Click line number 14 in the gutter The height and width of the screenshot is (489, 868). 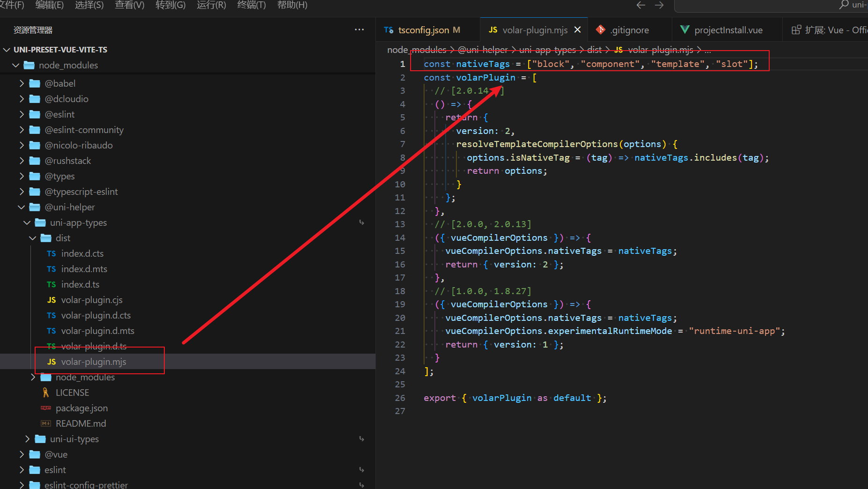pyautogui.click(x=400, y=237)
